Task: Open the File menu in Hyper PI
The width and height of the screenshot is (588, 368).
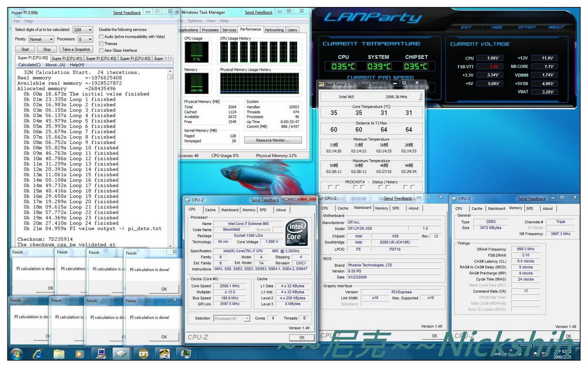Action: coord(17,21)
